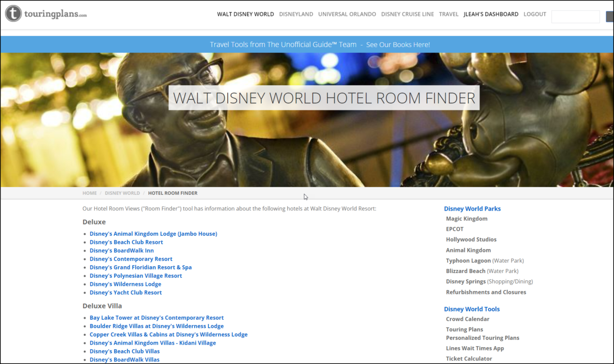Click the touringplans.com logo icon

coord(13,14)
